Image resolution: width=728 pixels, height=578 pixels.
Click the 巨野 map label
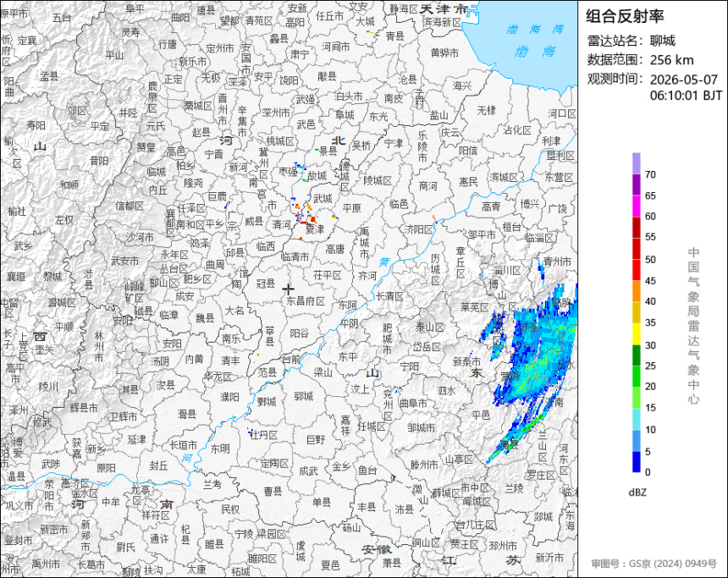pos(316,438)
